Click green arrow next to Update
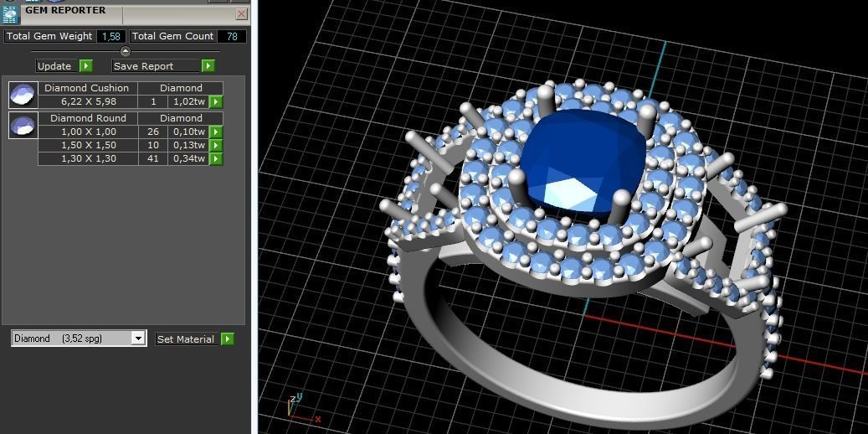Screen dimensions: 868x434 coord(86,66)
